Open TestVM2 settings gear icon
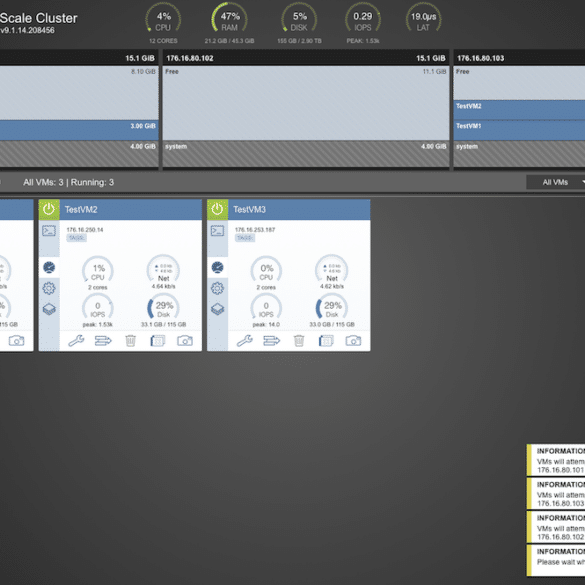This screenshot has width=585, height=585. (x=49, y=288)
